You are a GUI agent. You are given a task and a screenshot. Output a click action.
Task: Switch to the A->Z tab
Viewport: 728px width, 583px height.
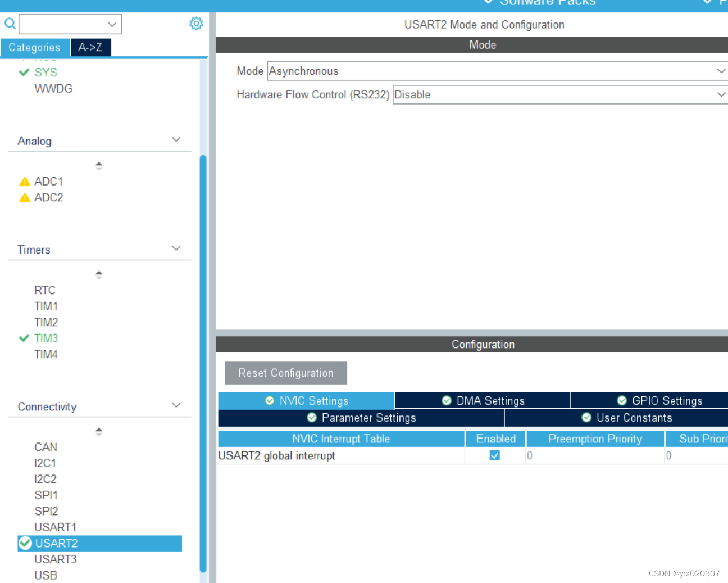coord(90,48)
